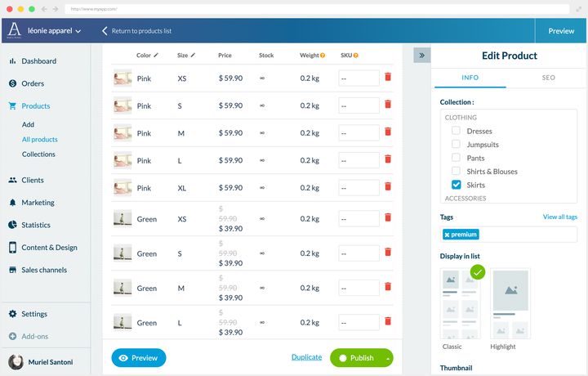Click SKU field for Green L
Screen dimensions: 588x376
(359, 322)
